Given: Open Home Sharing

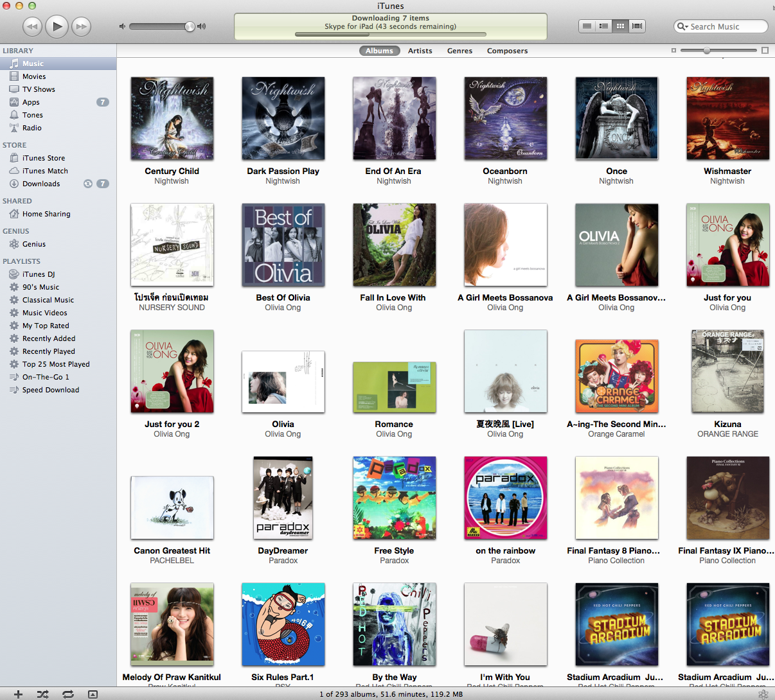Looking at the screenshot, I should 58,214.
